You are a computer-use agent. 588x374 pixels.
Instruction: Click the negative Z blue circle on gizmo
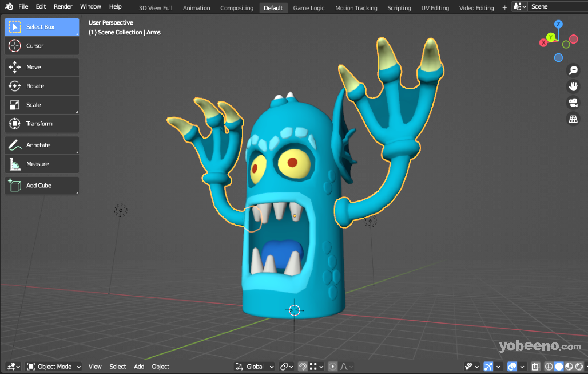coord(558,57)
